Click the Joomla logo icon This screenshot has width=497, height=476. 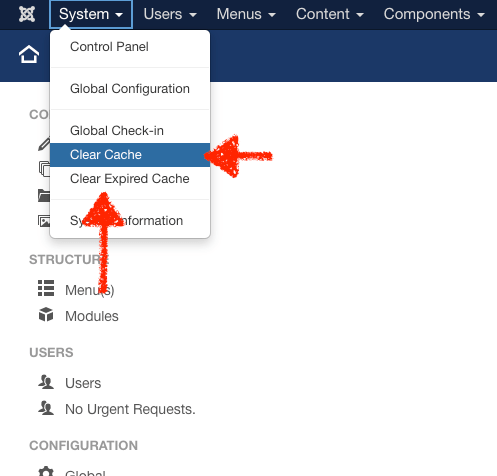[27, 14]
